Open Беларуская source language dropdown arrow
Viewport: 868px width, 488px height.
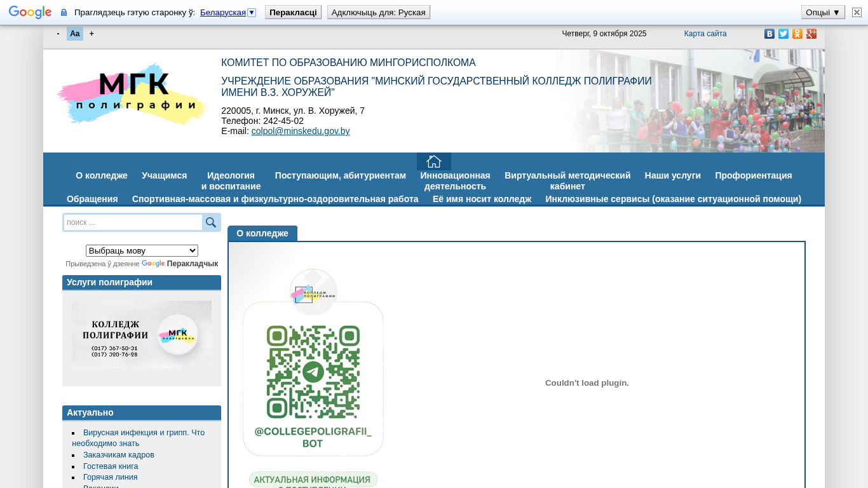pyautogui.click(x=252, y=13)
